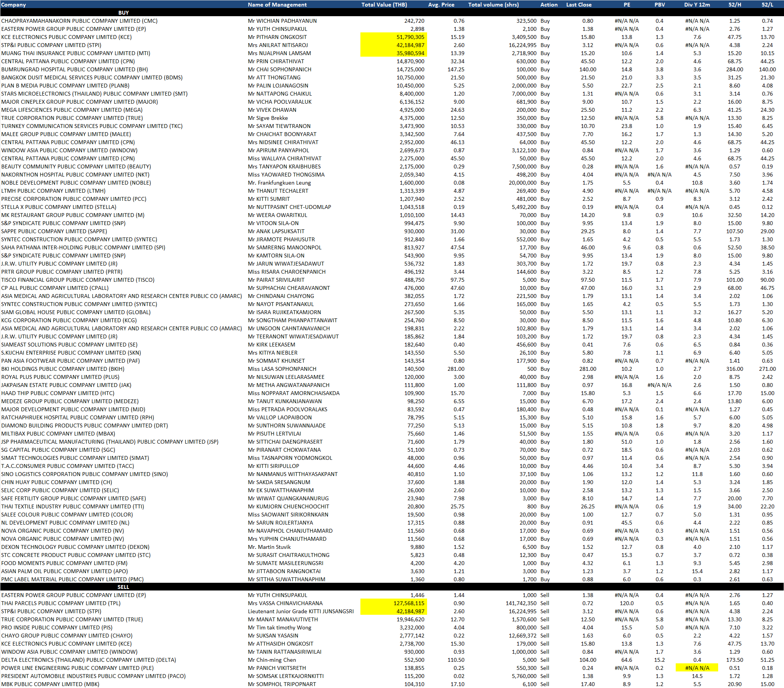Select Total volume (shrs) column header
Screen dimensions: 784x688
click(x=493, y=5)
